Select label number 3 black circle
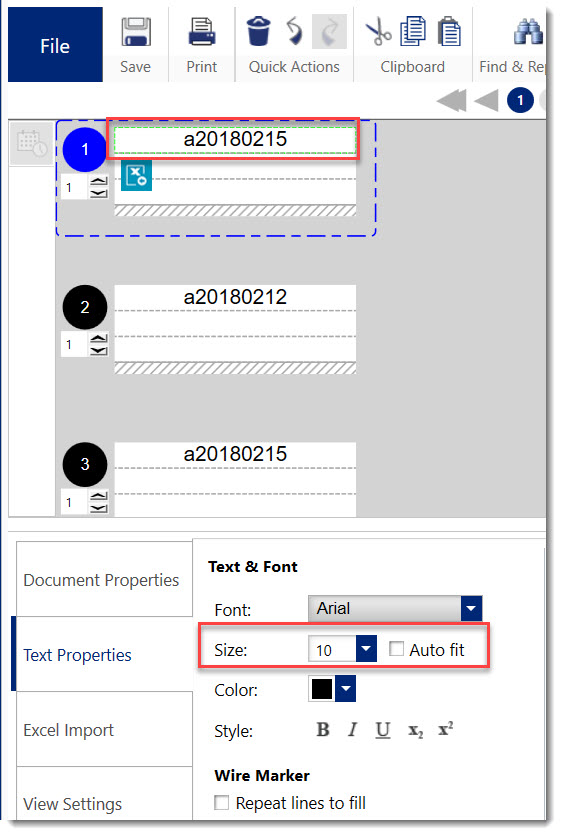This screenshot has width=561, height=835. pos(85,464)
